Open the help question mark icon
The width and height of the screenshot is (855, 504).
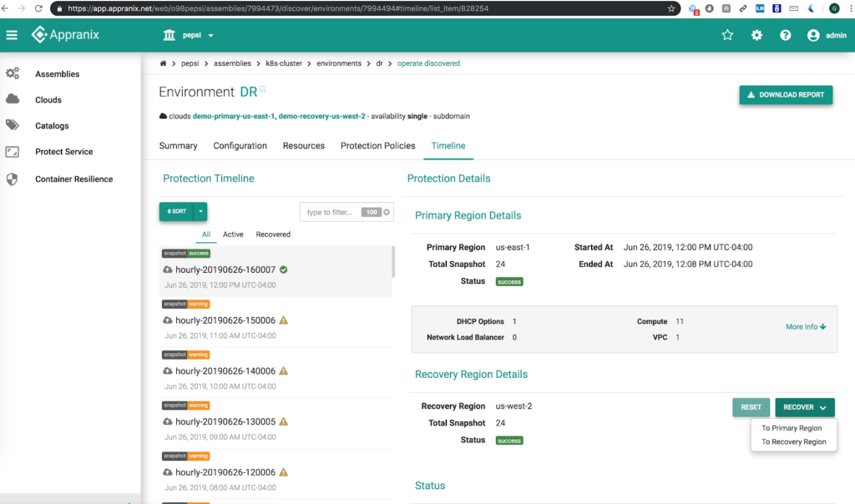point(785,35)
